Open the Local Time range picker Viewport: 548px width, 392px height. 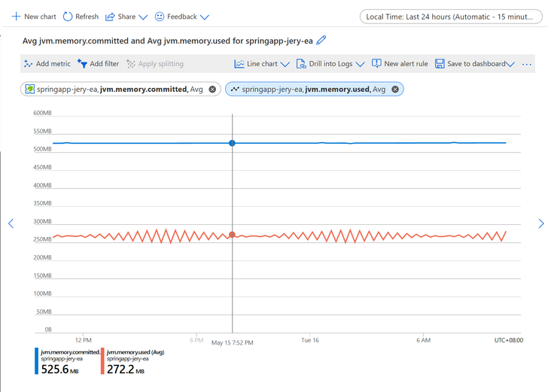(x=451, y=17)
